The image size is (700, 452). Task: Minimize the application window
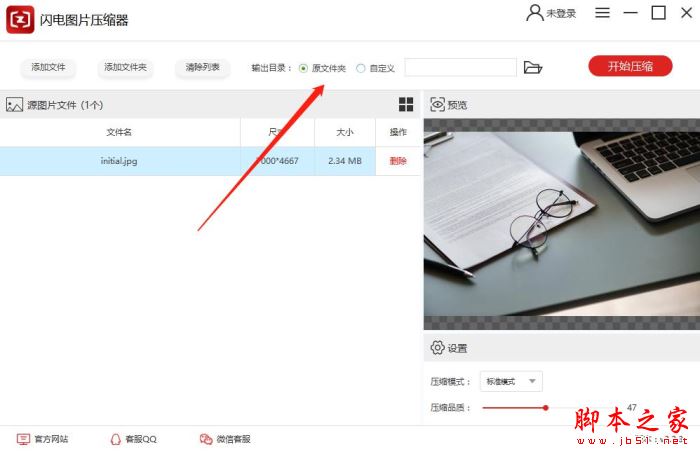(x=630, y=13)
